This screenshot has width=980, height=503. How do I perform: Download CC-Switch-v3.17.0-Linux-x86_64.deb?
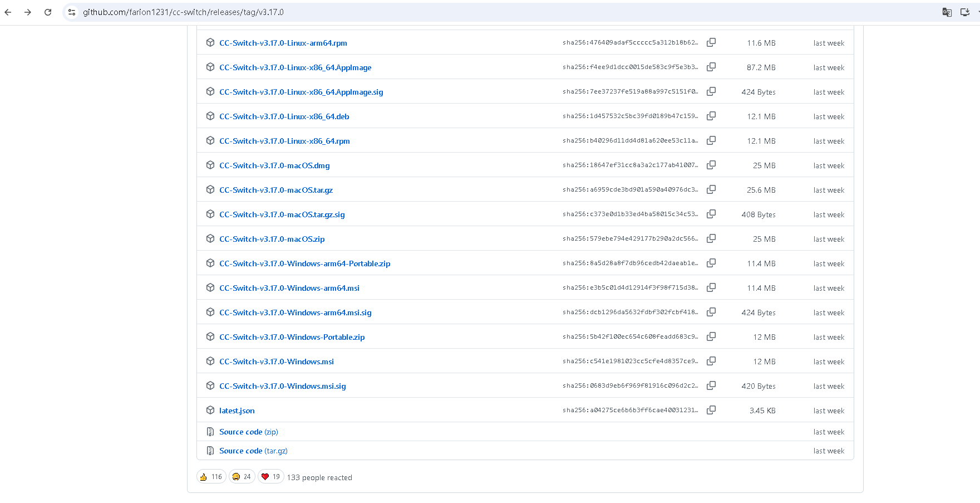284,116
